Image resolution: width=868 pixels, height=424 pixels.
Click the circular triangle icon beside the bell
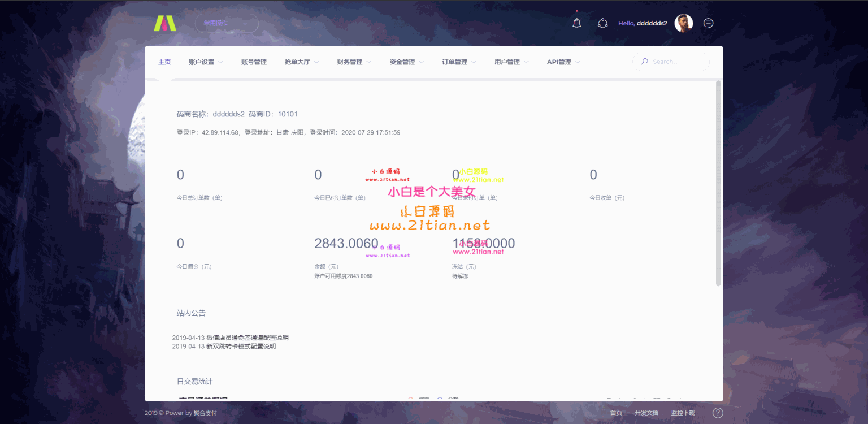[602, 23]
